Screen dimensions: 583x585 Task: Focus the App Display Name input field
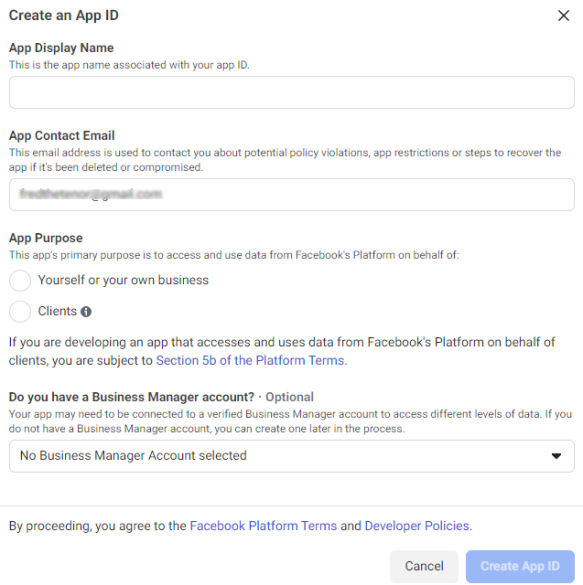(292, 93)
